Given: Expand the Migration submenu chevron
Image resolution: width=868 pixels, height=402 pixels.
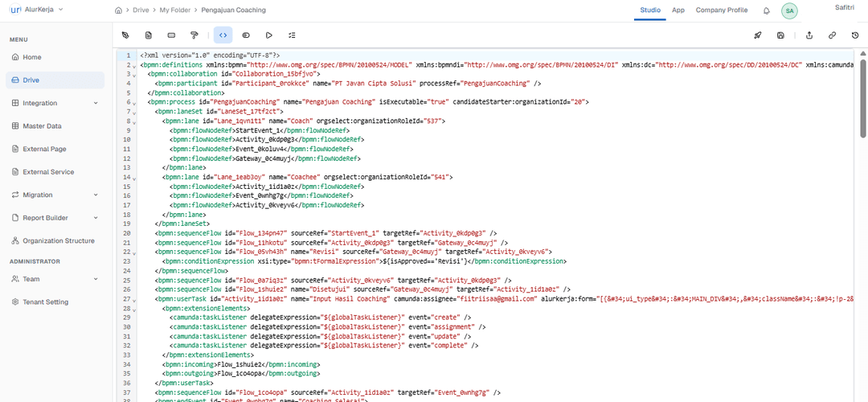Looking at the screenshot, I should coord(96,195).
